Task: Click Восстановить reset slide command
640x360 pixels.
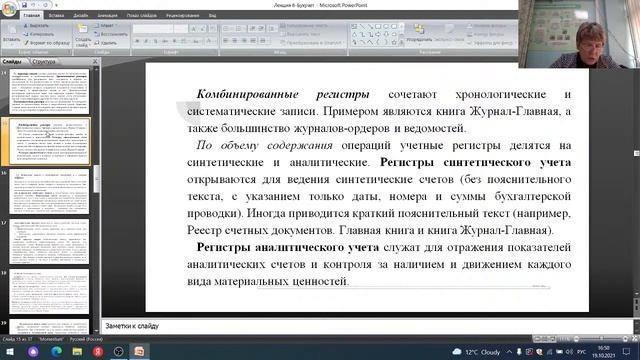Action: pos(111,34)
